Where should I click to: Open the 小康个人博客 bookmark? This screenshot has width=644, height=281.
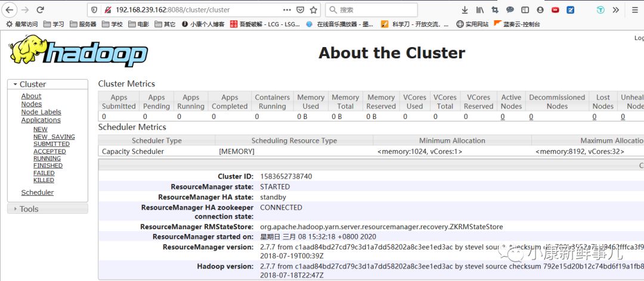pos(203,24)
